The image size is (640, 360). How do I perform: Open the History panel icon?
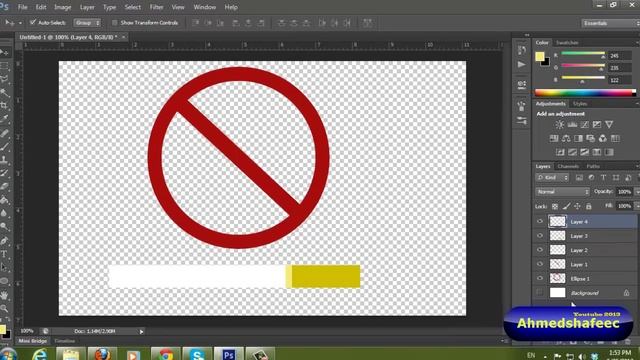pyautogui.click(x=522, y=50)
